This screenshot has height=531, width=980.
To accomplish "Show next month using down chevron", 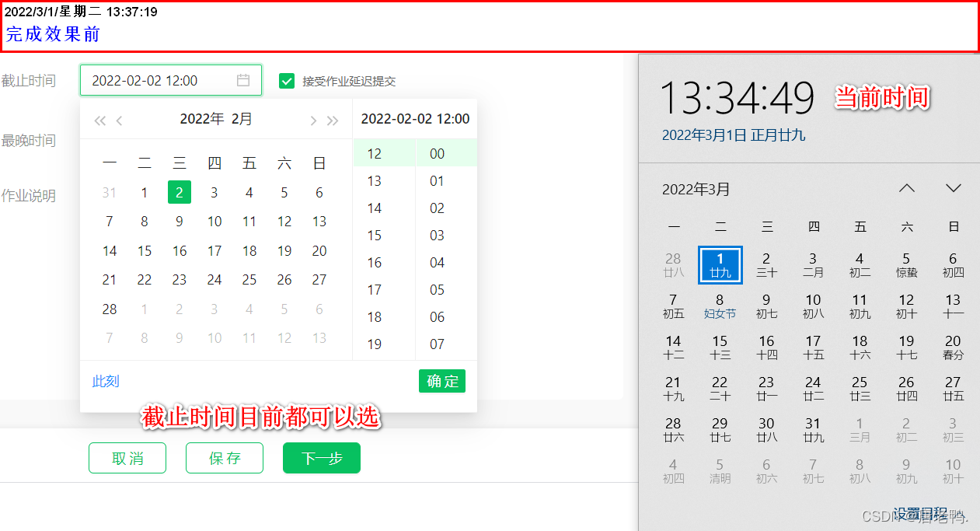I will (953, 187).
